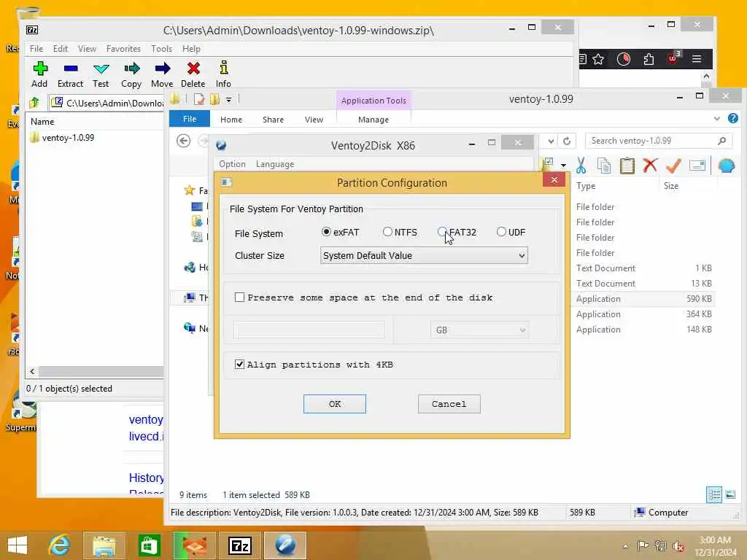Expand the Explorer address bar history dropdown

pyautogui.click(x=551, y=141)
